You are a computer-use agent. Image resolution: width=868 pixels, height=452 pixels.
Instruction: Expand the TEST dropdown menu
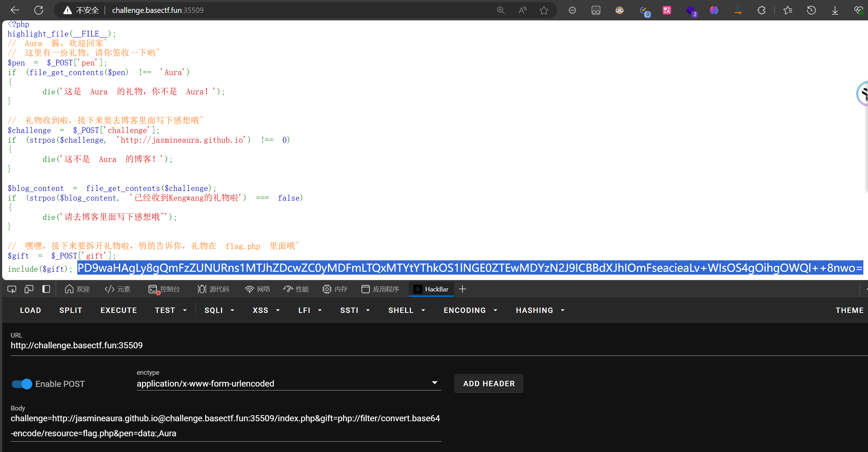coord(171,310)
